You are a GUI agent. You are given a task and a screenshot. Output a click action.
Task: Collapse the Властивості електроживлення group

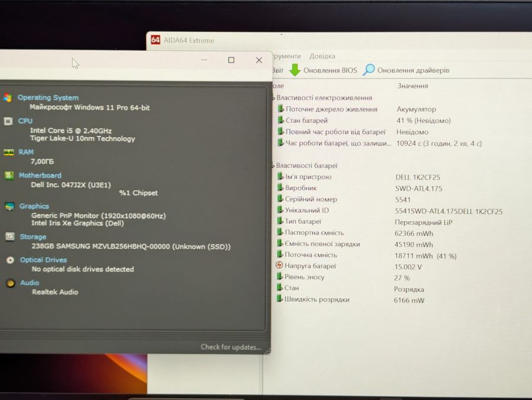point(273,99)
